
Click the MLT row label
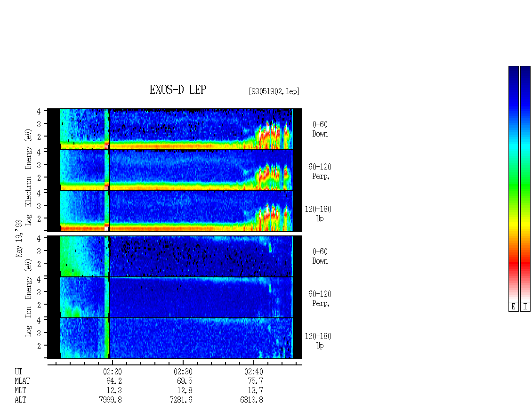point(20,391)
